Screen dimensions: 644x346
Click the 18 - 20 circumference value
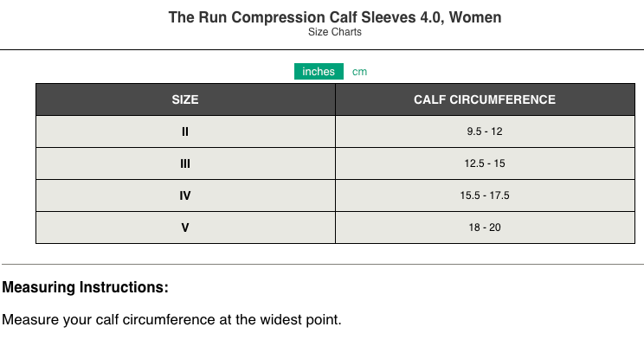click(x=485, y=227)
